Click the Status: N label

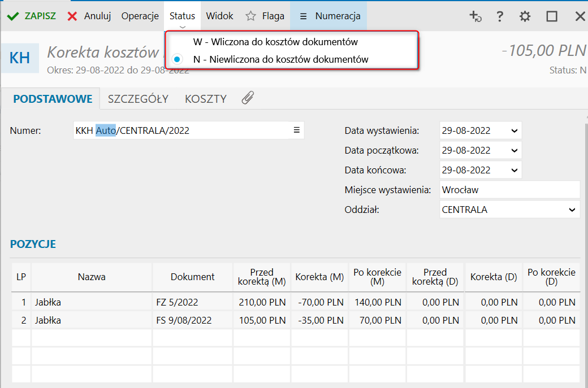tap(568, 70)
